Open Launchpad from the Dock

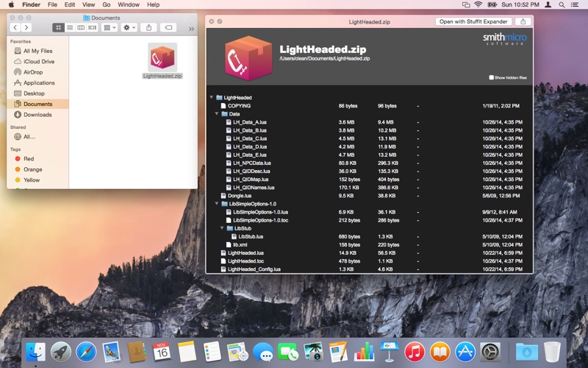[61, 353]
